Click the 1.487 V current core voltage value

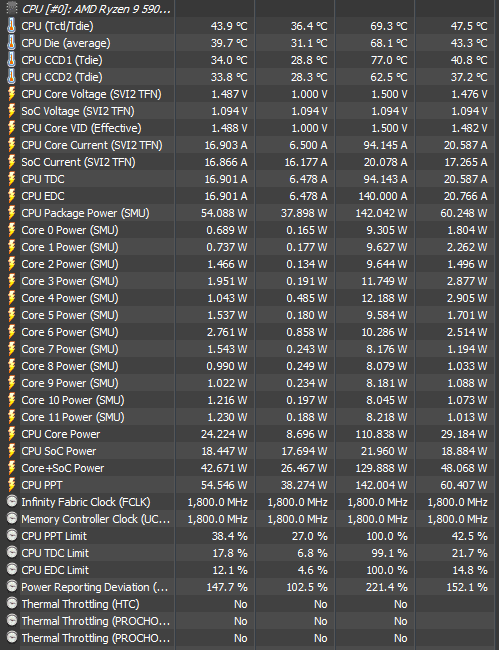coord(230,94)
